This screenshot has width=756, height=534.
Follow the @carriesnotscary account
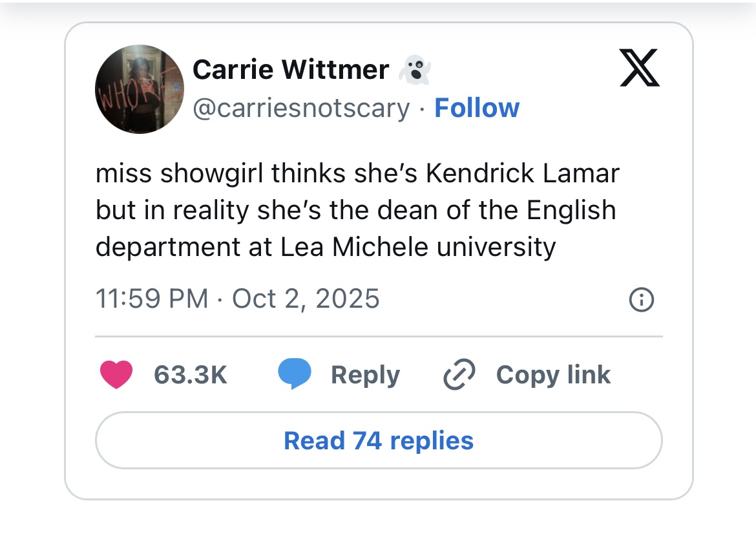tap(477, 108)
